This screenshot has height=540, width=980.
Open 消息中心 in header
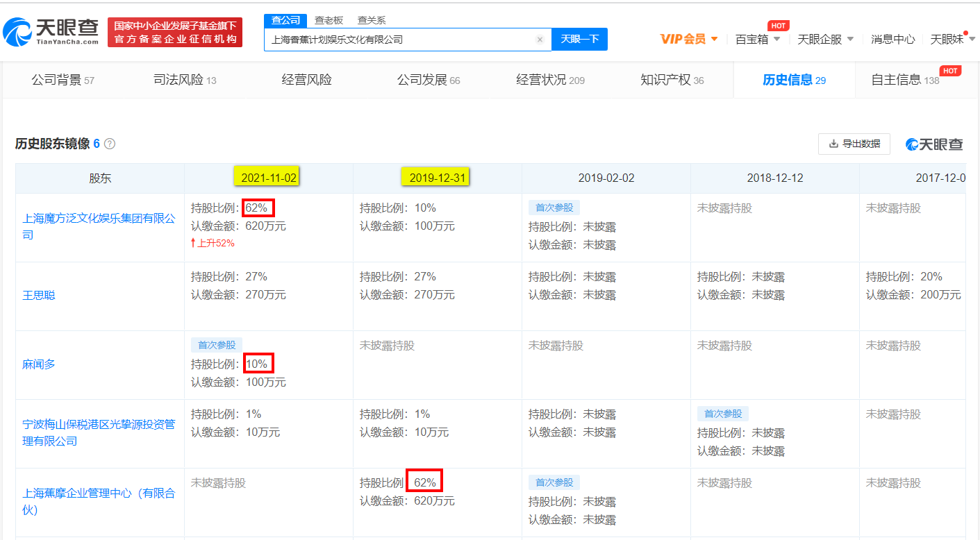coord(893,40)
